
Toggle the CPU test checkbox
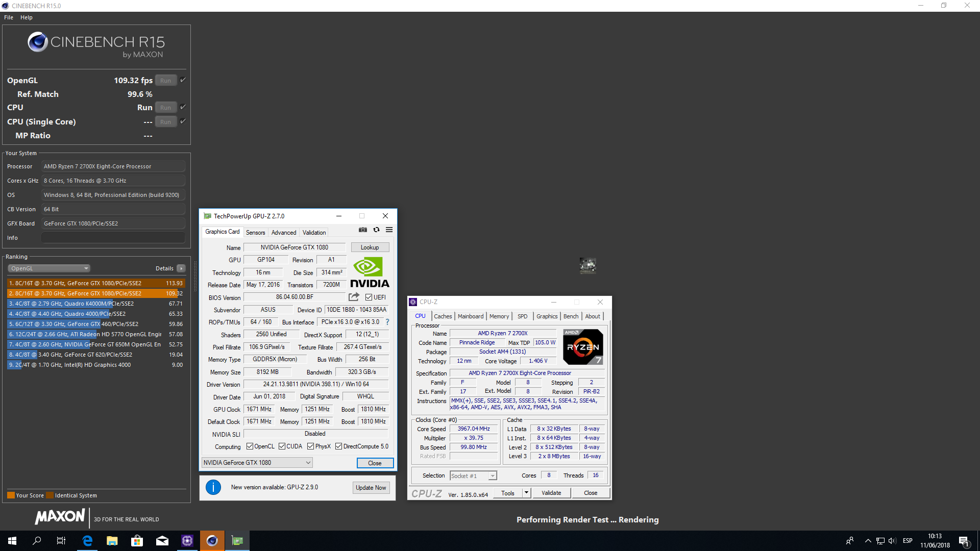(x=183, y=107)
